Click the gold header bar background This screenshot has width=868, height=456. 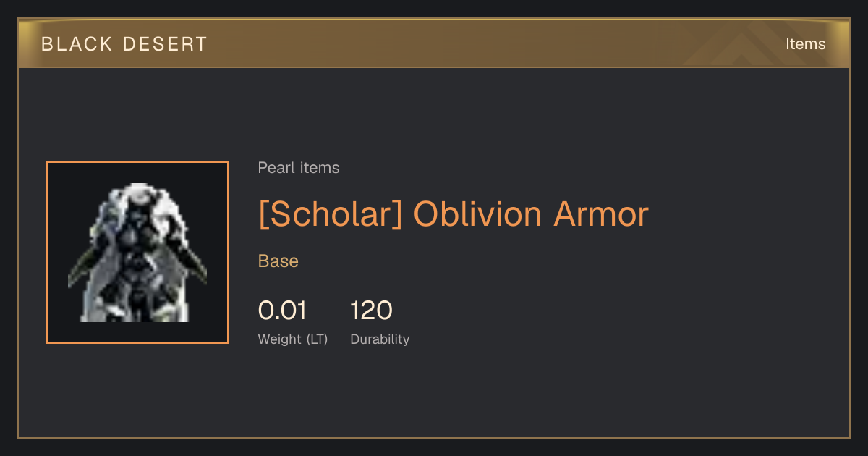(x=434, y=44)
